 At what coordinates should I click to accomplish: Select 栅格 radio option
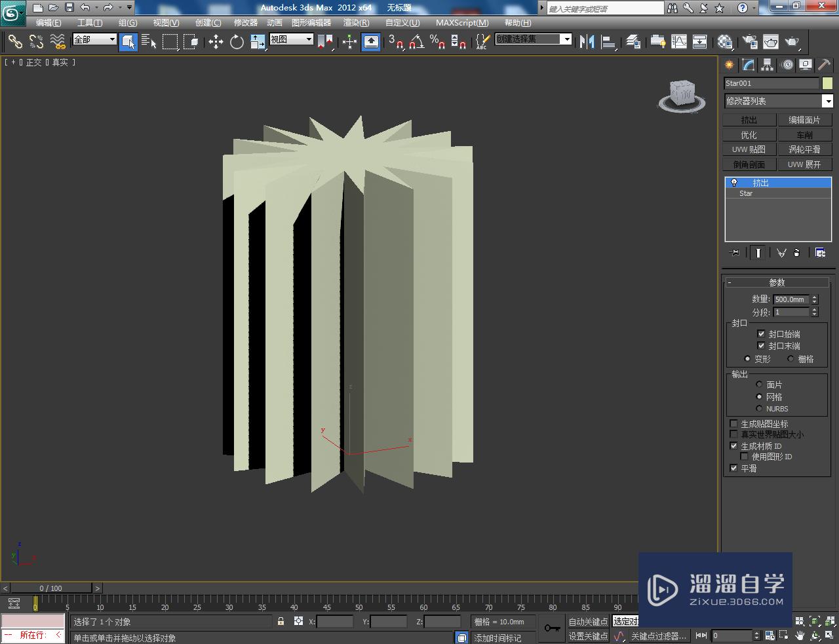[790, 359]
